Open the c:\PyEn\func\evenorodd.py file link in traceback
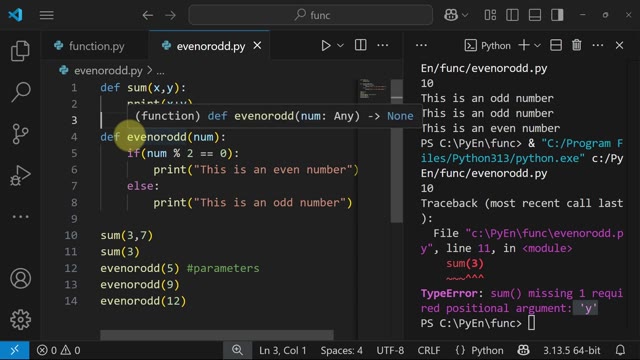 (x=522, y=240)
